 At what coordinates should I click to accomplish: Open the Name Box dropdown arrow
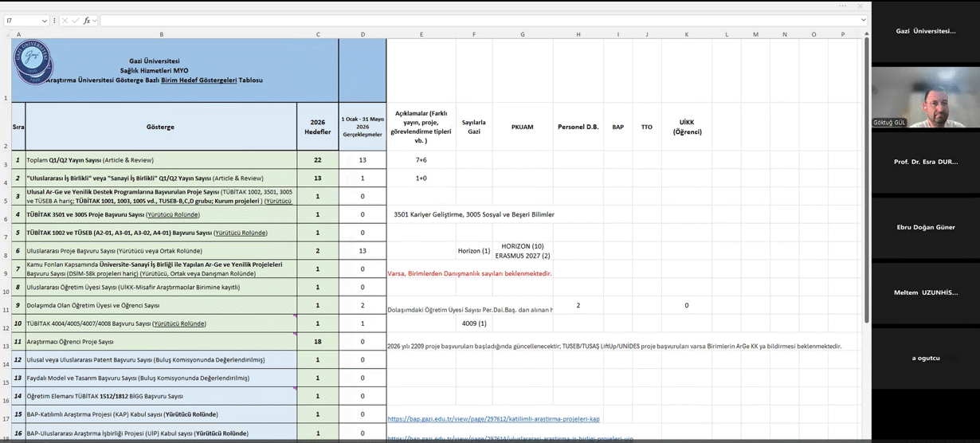(44, 21)
